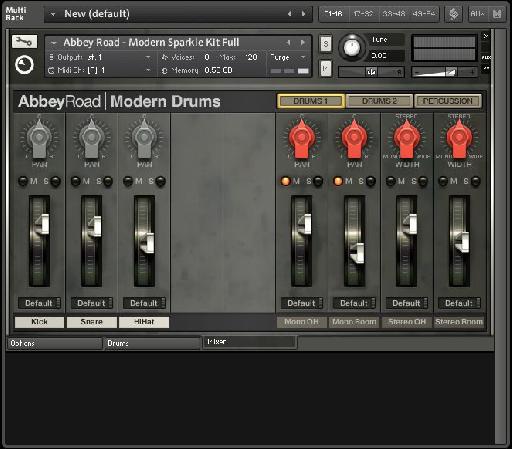Image resolution: width=512 pixels, height=449 pixels.
Task: Select the Mixer tab at bottom
Action: click(249, 342)
